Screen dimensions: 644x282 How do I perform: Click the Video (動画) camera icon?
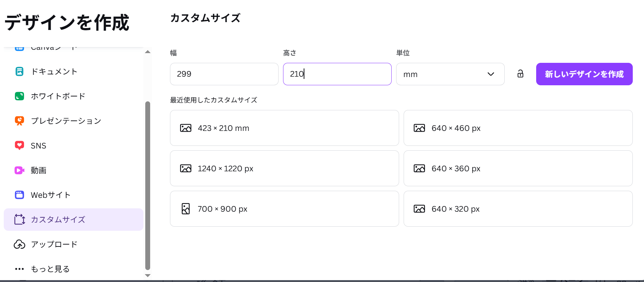[x=19, y=170]
